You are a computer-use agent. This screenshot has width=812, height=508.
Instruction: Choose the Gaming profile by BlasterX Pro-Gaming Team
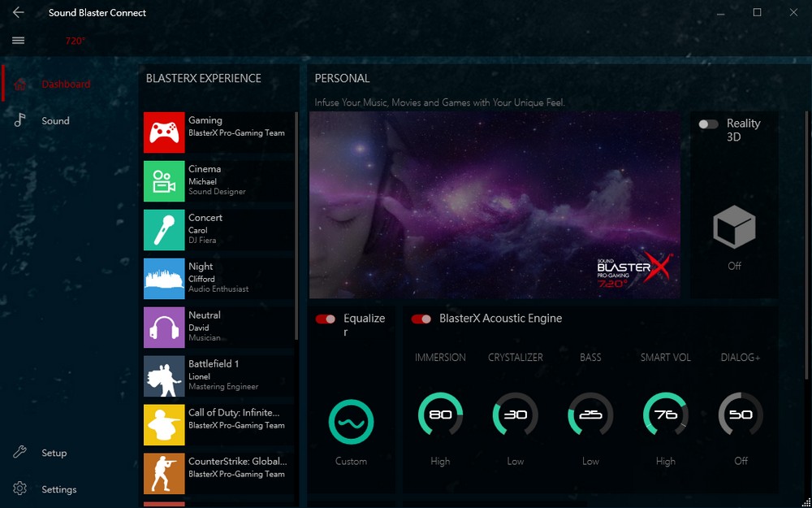click(218, 132)
